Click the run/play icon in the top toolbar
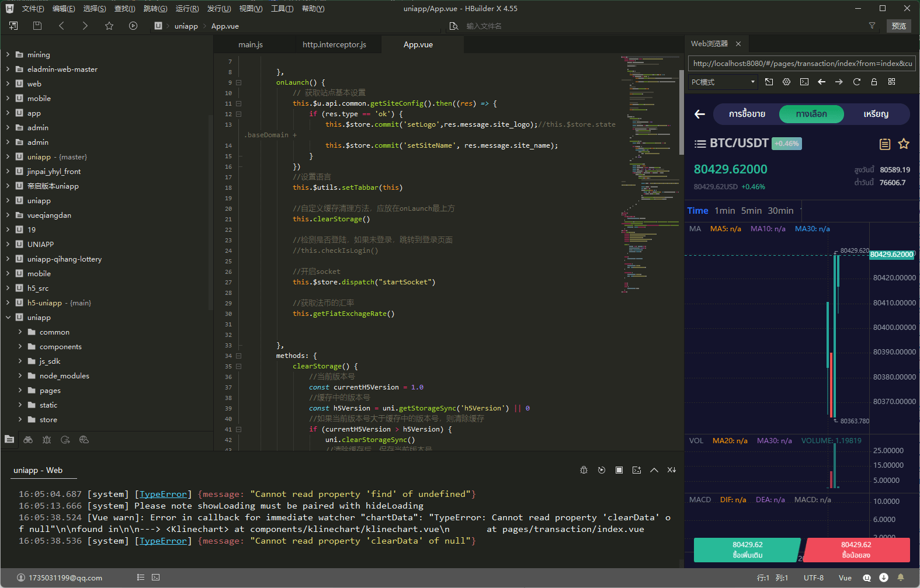The width and height of the screenshot is (920, 588). point(133,26)
